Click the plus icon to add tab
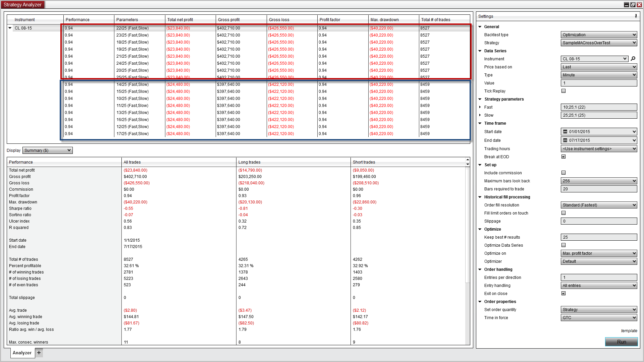644x362 pixels. [x=39, y=353]
